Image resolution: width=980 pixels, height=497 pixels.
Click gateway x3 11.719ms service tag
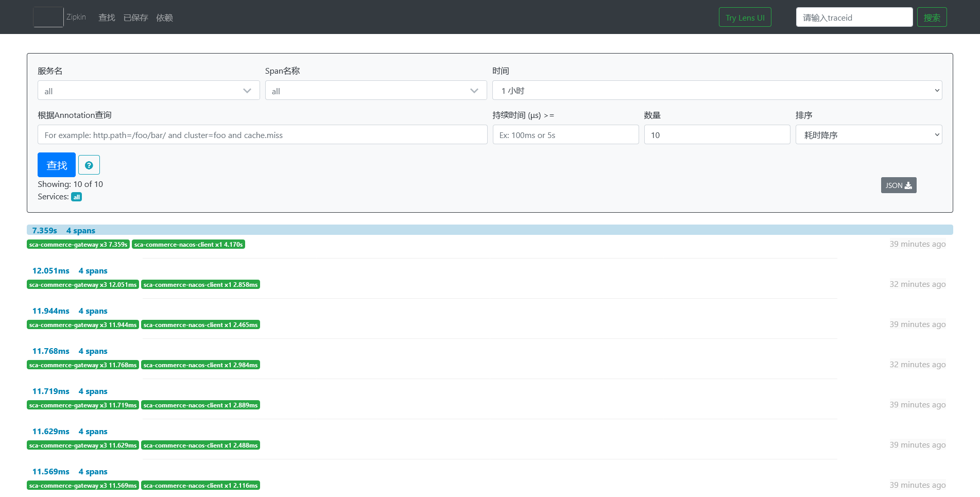pyautogui.click(x=83, y=405)
